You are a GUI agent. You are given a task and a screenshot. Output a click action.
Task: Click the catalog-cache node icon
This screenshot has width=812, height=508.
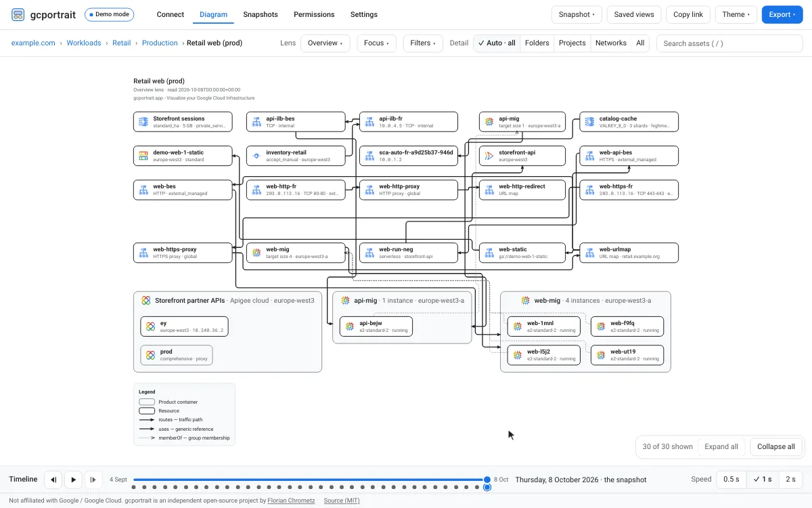point(589,122)
